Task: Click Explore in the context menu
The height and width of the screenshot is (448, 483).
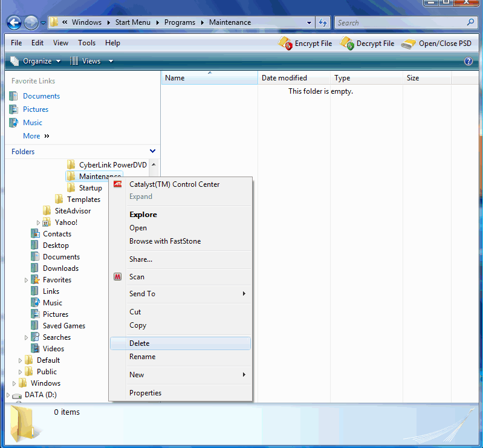Action: click(x=181, y=215)
